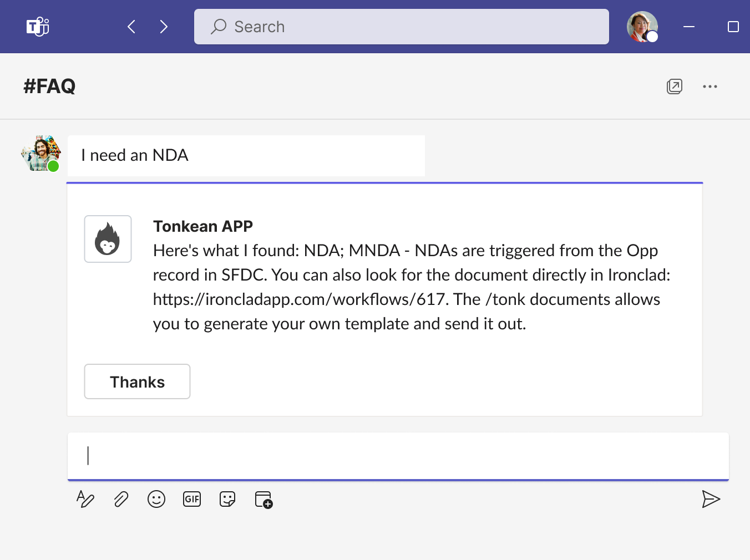Open the More options ellipsis menu
The image size is (750, 560).
click(710, 86)
